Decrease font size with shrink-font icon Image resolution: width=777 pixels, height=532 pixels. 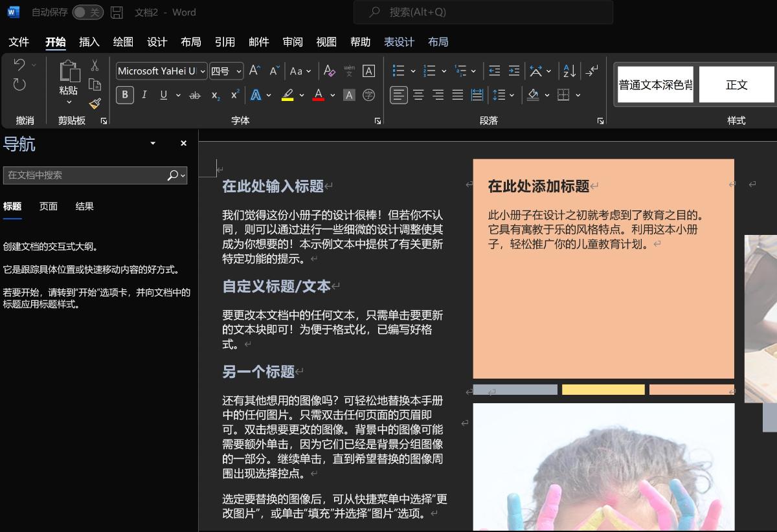[x=275, y=71]
